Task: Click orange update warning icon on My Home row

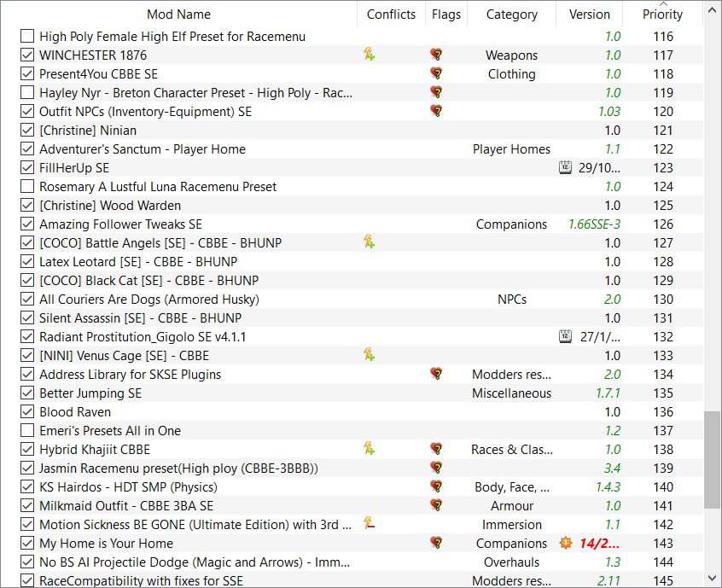Action: tap(566, 544)
